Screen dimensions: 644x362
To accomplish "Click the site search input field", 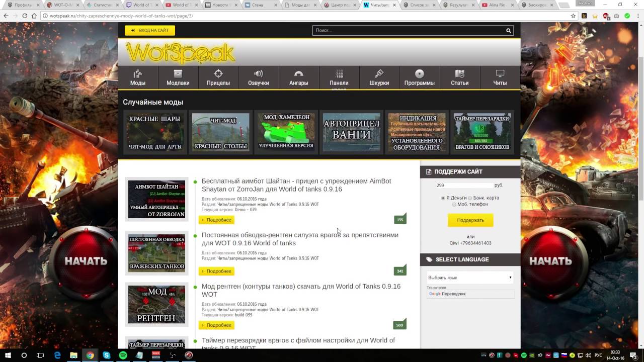I will (x=408, y=31).
